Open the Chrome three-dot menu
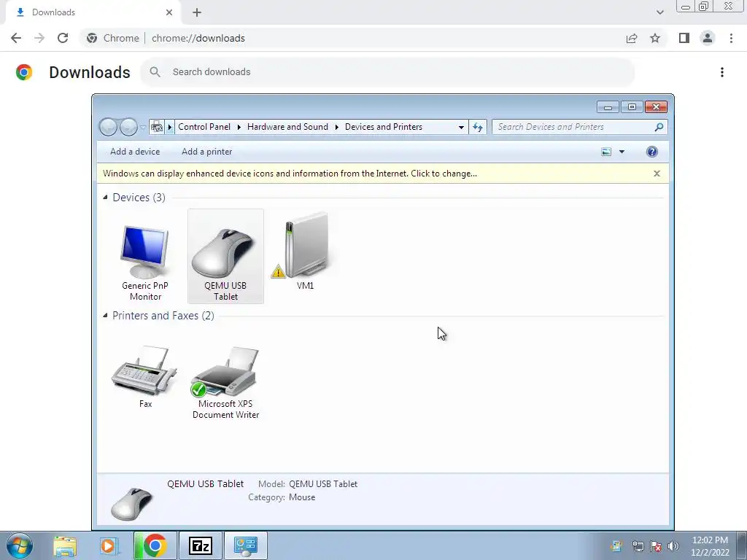 click(731, 38)
